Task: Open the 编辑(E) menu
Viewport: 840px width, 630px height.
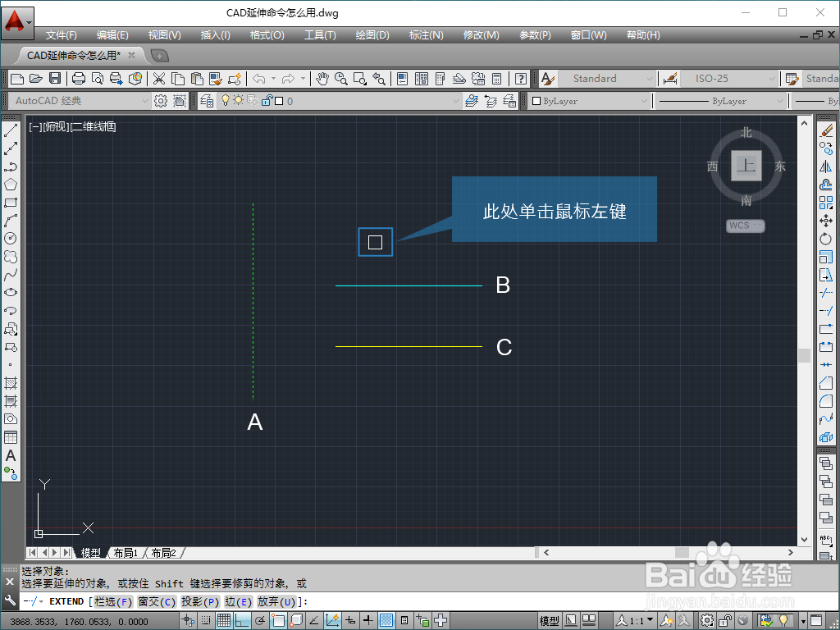Action: (x=112, y=34)
